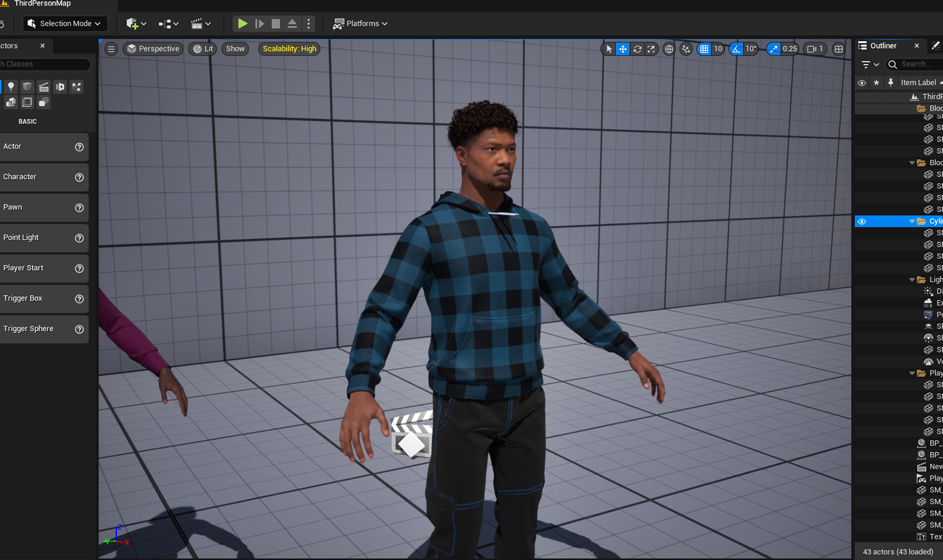
Task: Close the Place Actors tab
Action: [x=42, y=45]
